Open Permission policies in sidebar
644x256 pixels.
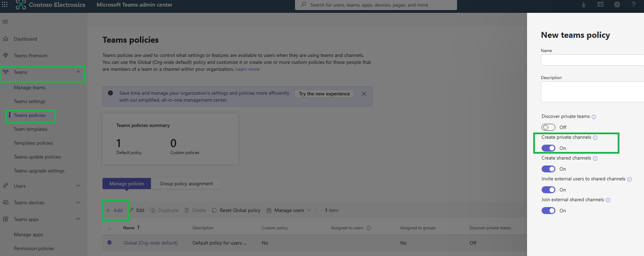click(34, 248)
